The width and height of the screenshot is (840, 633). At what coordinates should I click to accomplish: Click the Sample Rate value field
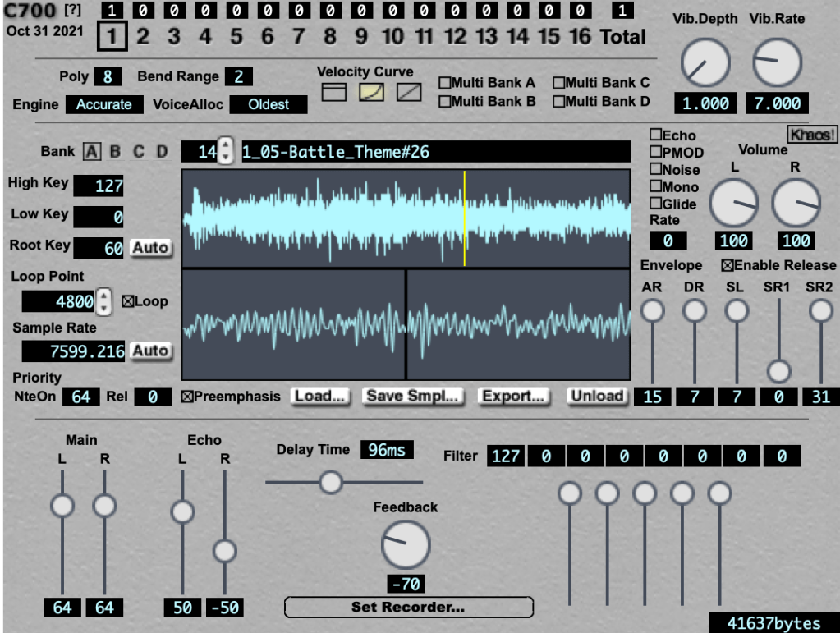click(x=74, y=351)
